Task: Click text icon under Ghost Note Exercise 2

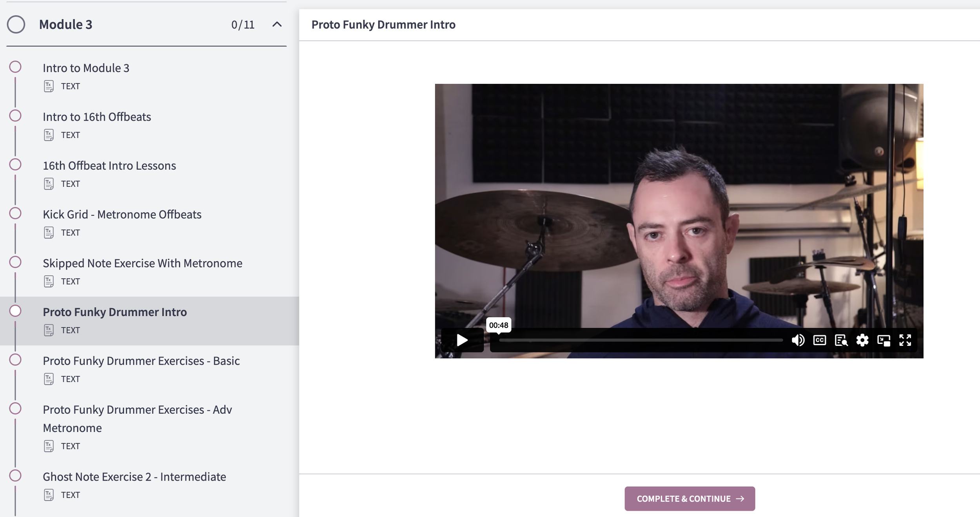Action: pyautogui.click(x=49, y=495)
